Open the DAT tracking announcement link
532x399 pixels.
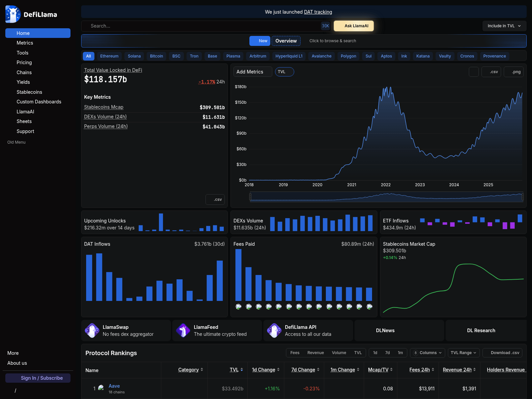point(318,12)
